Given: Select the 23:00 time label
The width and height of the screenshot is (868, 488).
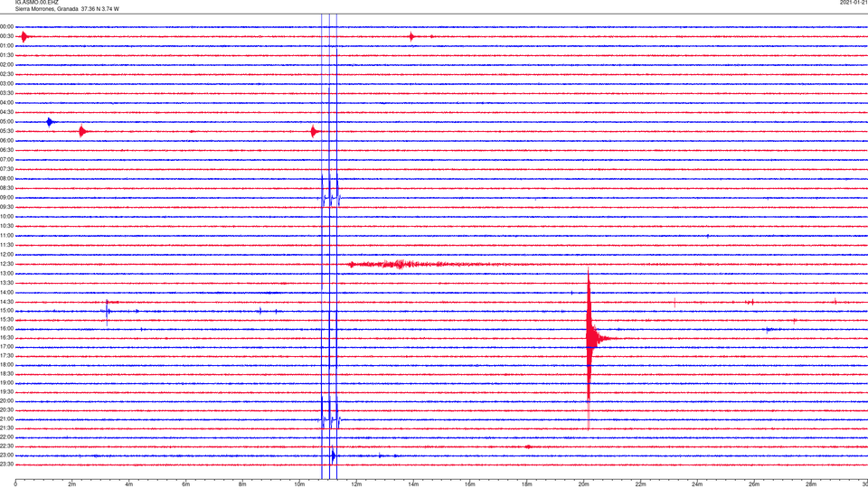Looking at the screenshot, I should click(x=6, y=455).
